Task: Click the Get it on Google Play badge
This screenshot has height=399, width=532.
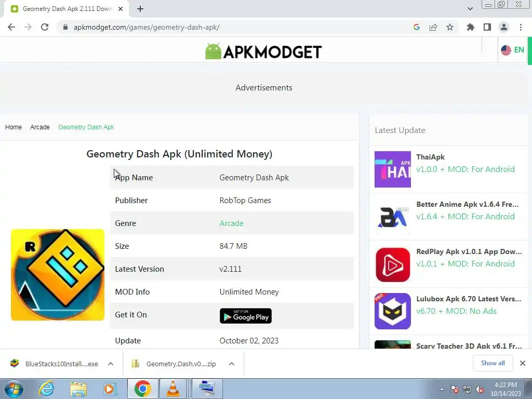Action: [x=246, y=316]
